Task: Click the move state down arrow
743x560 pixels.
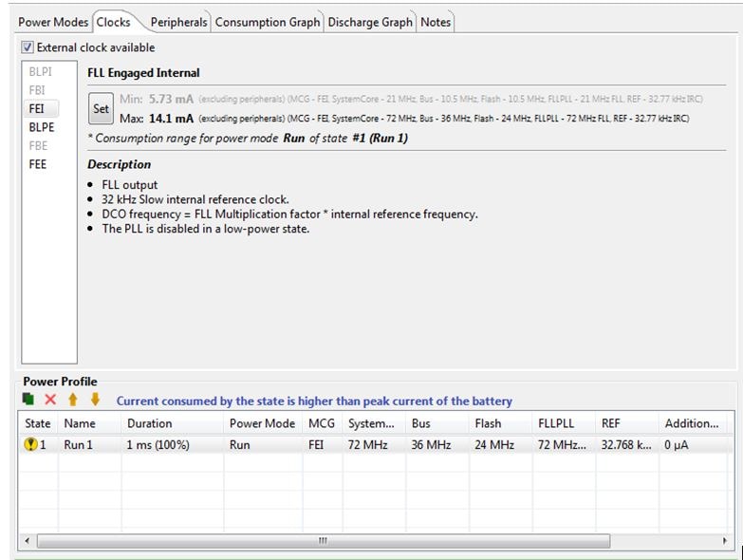Action: [95, 401]
